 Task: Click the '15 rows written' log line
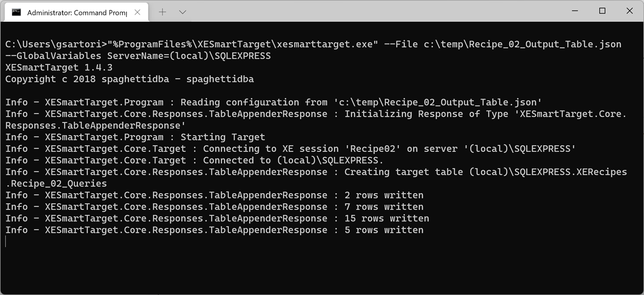[x=217, y=218]
